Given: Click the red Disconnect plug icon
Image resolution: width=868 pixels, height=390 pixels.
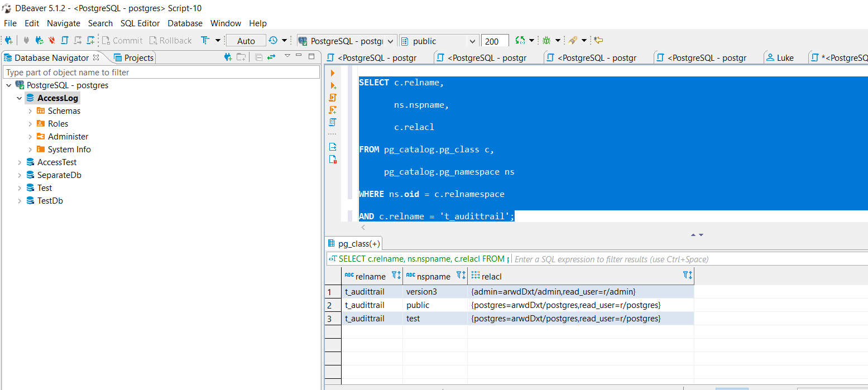Looking at the screenshot, I should pos(52,41).
